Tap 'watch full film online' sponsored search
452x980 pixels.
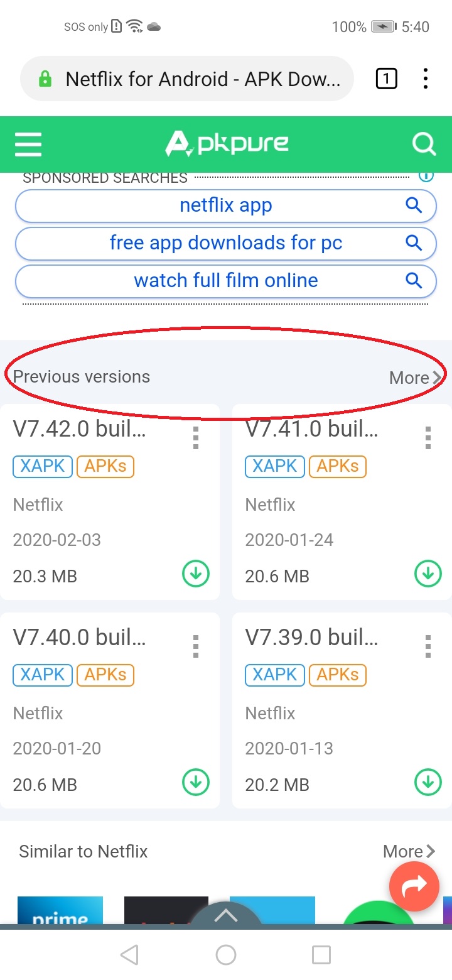226,280
